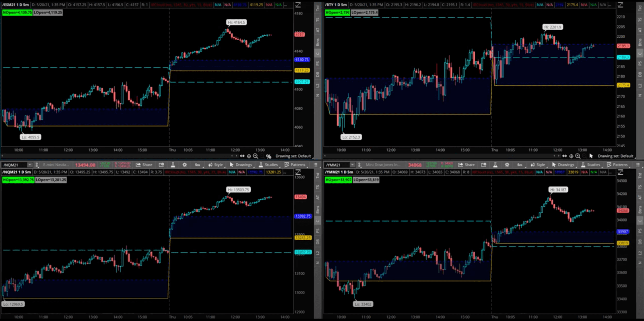The height and width of the screenshot is (321, 644).
Task: Click the symbol link icon next to /YMM21
Action: pyautogui.click(x=359, y=165)
